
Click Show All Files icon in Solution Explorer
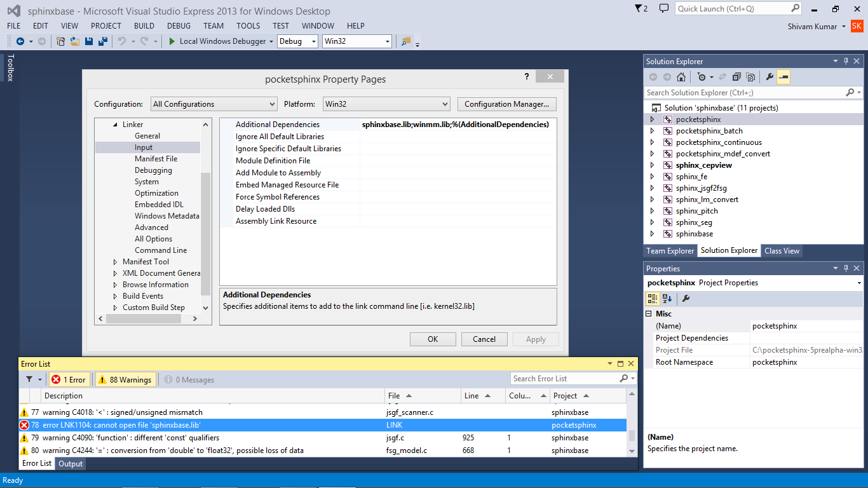(750, 77)
